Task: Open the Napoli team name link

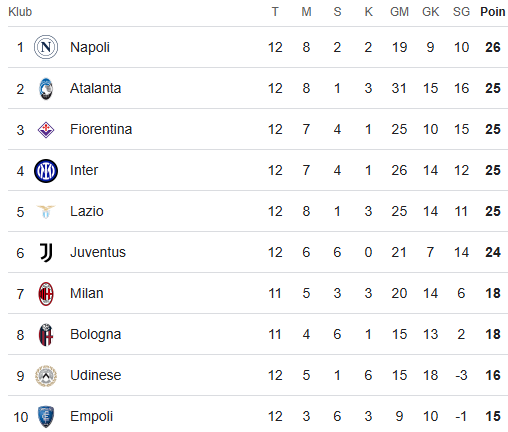Action: coord(90,47)
